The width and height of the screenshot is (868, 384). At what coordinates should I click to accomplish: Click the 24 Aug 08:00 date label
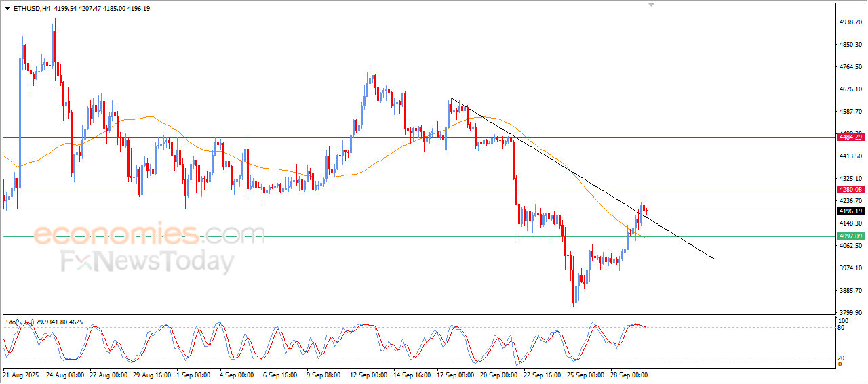pyautogui.click(x=66, y=375)
